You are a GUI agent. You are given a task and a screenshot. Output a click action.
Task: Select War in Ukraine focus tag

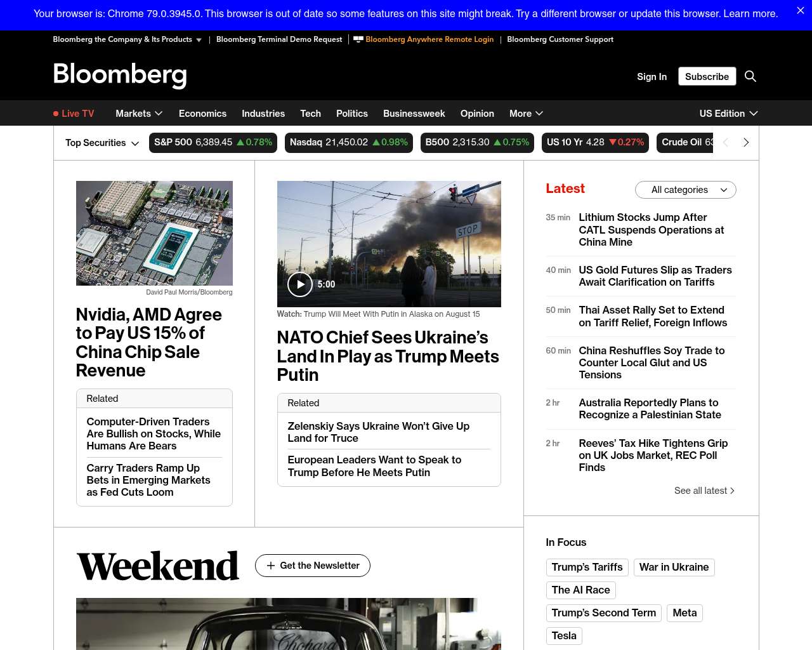pyautogui.click(x=674, y=567)
